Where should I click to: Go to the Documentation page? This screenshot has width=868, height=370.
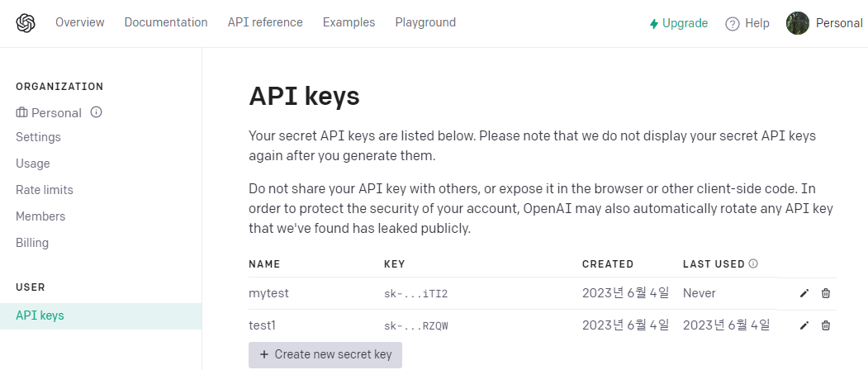click(166, 22)
